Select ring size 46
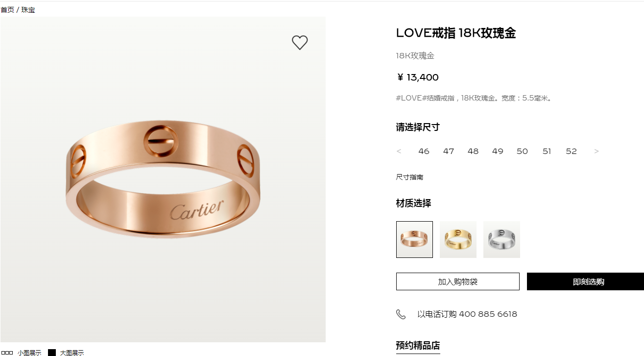644x356 pixels. pyautogui.click(x=424, y=151)
